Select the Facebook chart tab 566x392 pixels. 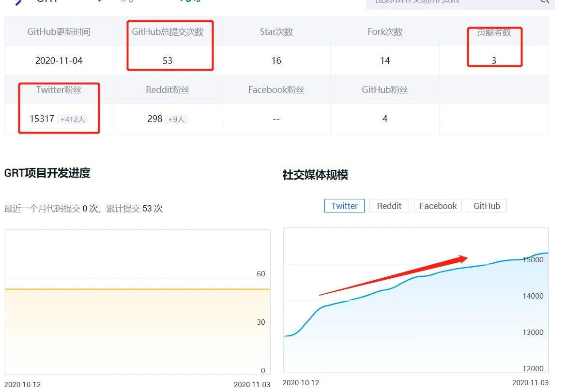[x=438, y=206]
